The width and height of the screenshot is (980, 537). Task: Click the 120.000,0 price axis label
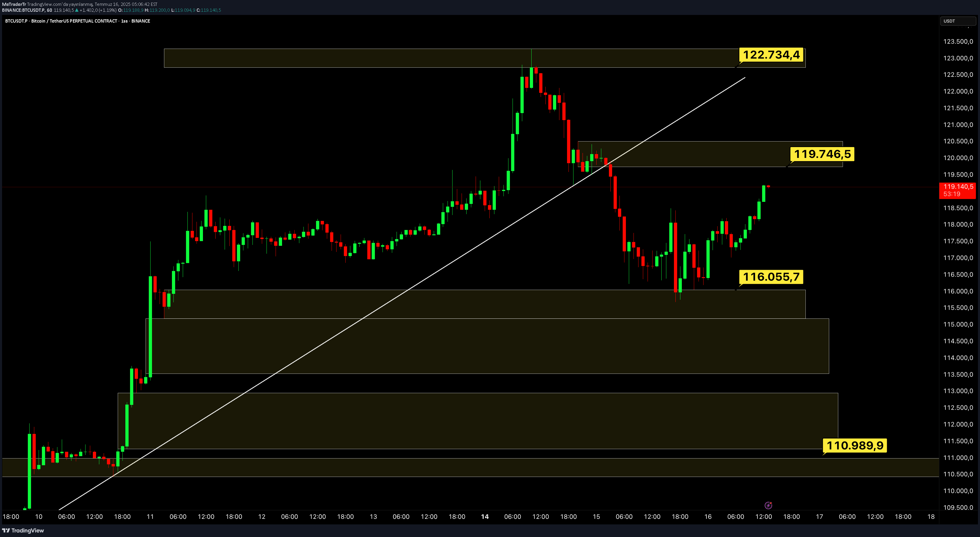(x=958, y=158)
